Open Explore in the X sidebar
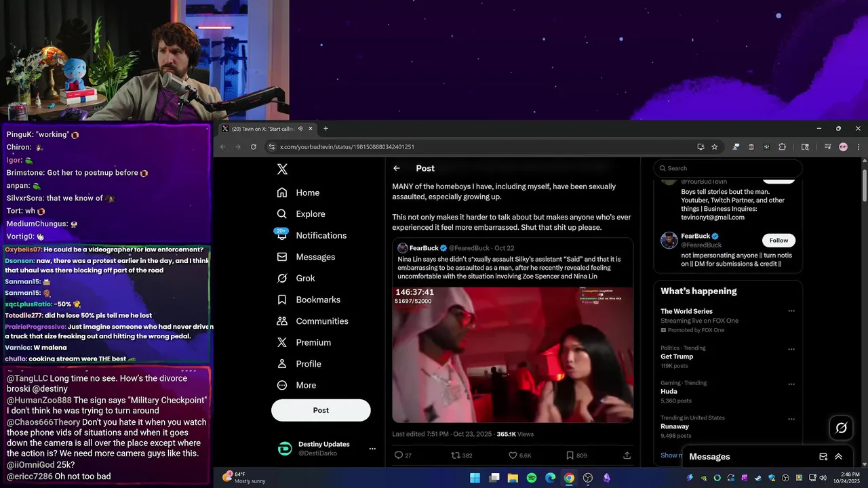The image size is (868, 488). [300, 214]
